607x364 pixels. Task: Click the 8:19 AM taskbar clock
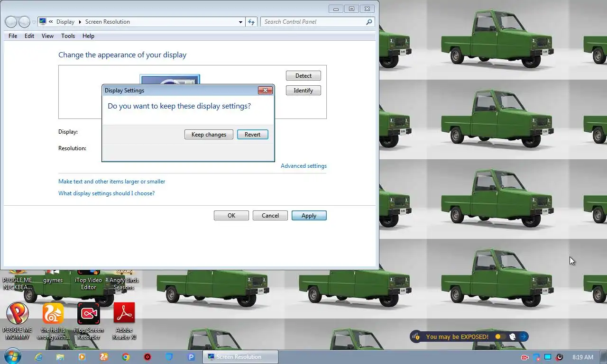point(583,357)
